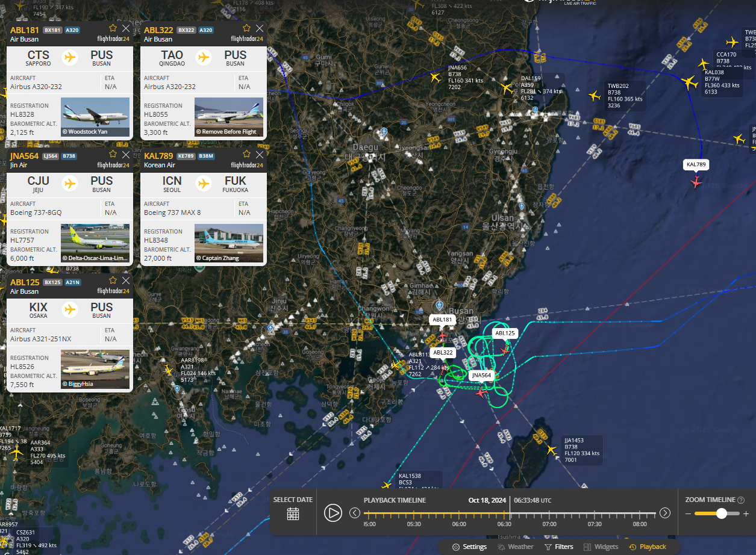756x555 pixels.
Task: Click the KAL038 aircraft icon on map
Action: (690, 83)
